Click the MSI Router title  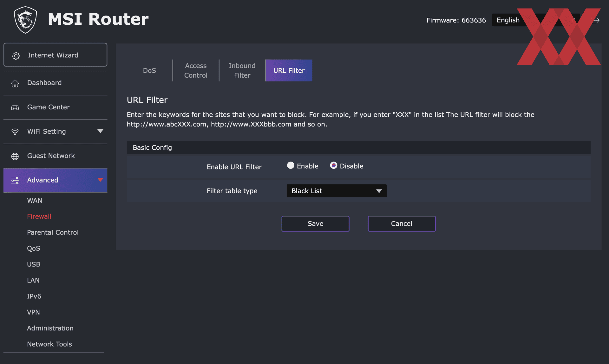[x=98, y=19]
